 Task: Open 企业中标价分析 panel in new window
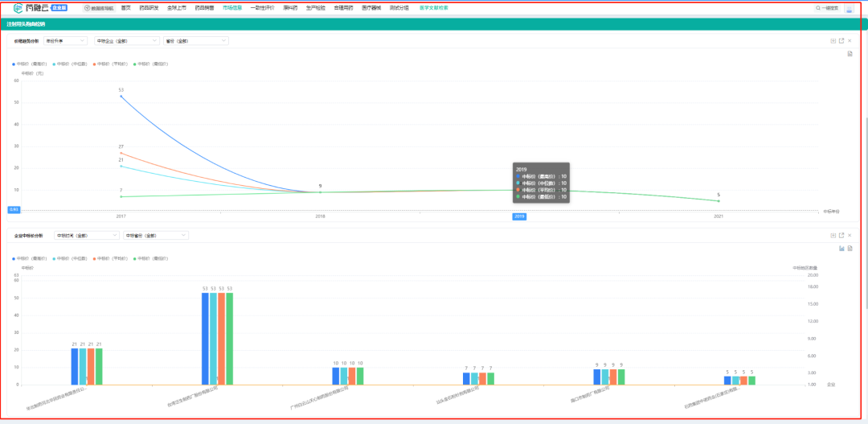841,236
